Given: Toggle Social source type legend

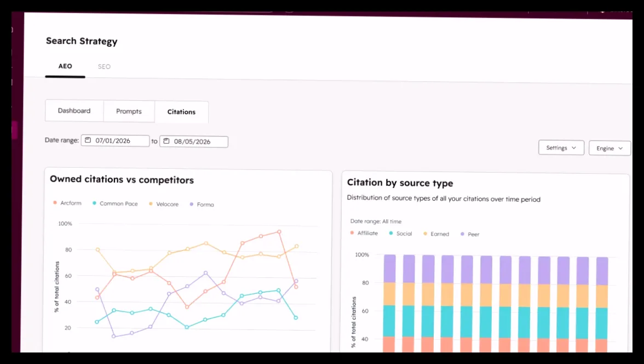Looking at the screenshot, I should tap(400, 233).
